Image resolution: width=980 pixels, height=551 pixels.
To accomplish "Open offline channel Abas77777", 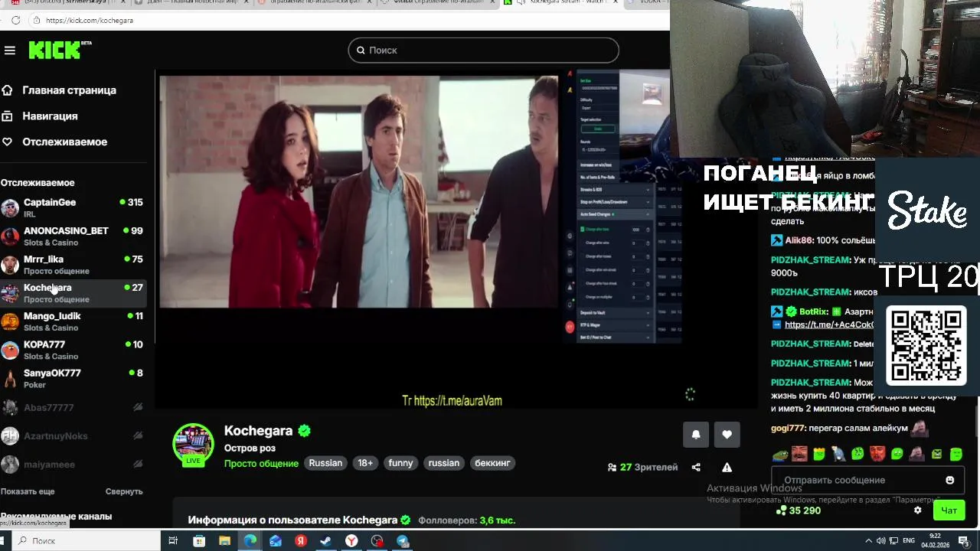I will (x=73, y=408).
